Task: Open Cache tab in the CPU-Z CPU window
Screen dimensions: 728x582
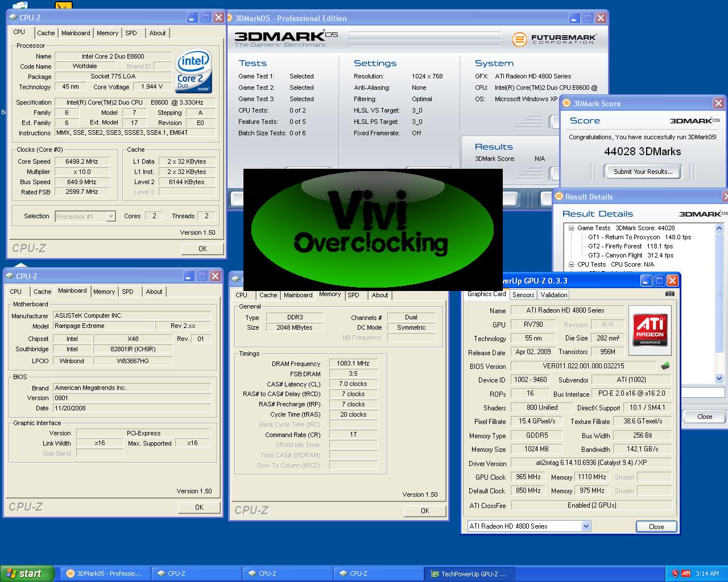Action: click(x=46, y=33)
